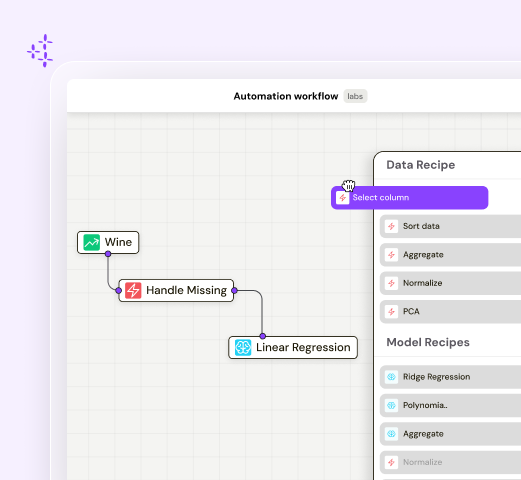Click the lightning icon beside Aggregate in Data Recipe
Viewport: 521px width, 480px height.
pos(391,255)
